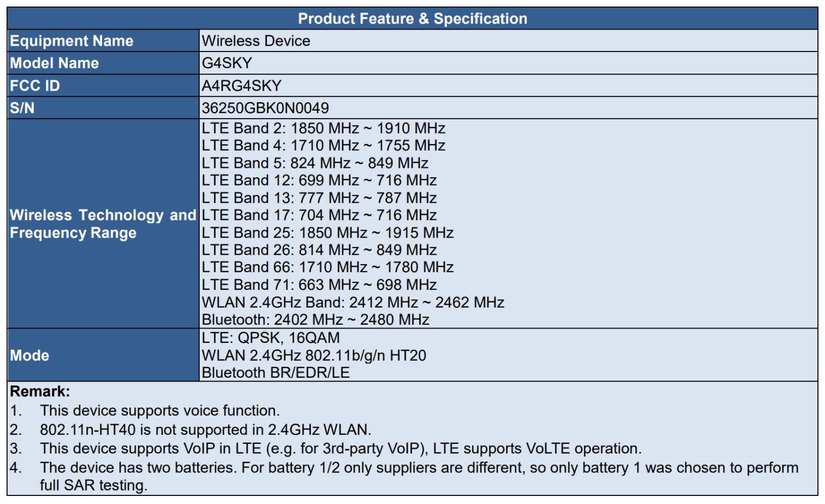Click the Remark heading
Viewport: 825px width, 504px height.
click(40, 391)
